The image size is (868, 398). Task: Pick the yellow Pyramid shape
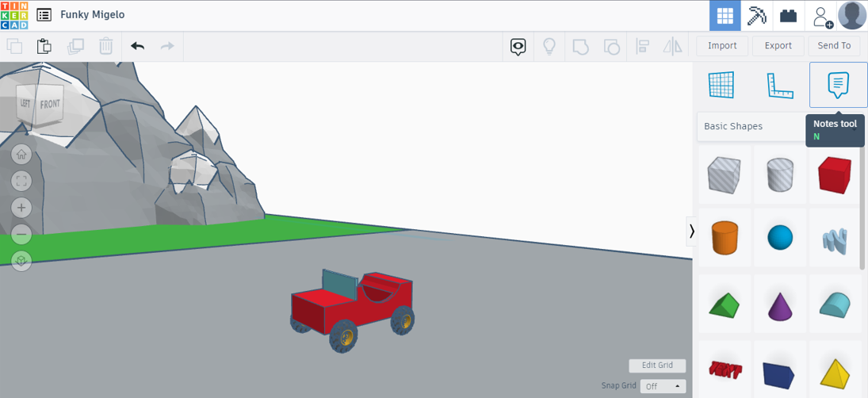[834, 369]
